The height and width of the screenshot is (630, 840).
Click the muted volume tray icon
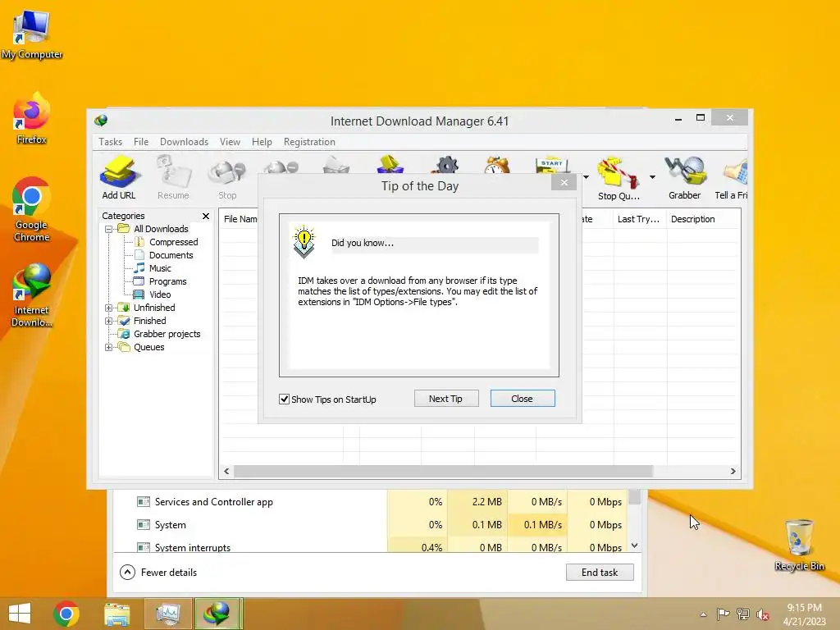click(x=762, y=614)
